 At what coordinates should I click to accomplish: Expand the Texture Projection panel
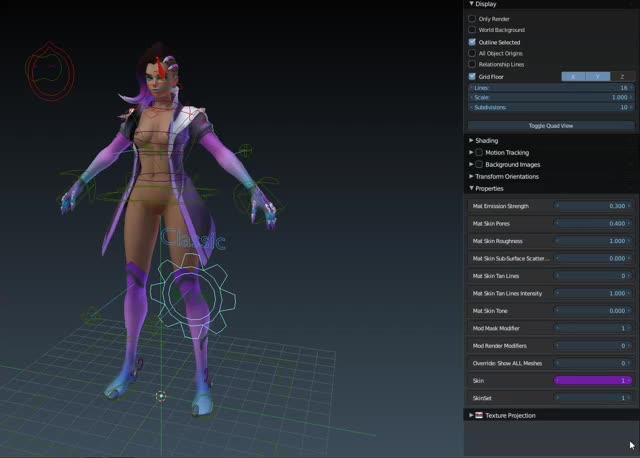tap(471, 415)
